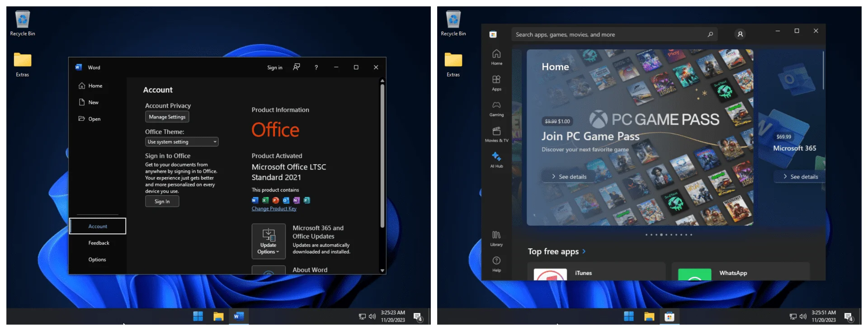Open the PC Game Pass banner image
The image size is (868, 331).
click(640, 137)
